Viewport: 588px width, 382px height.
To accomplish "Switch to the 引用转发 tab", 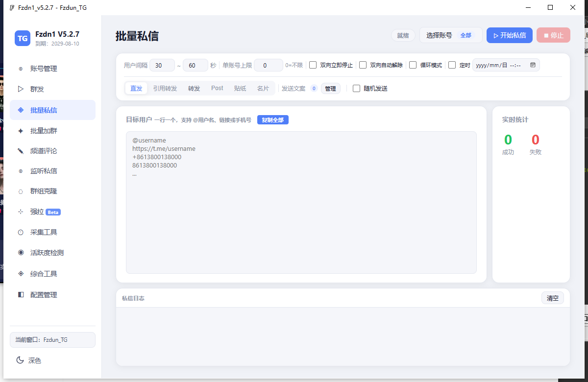I will (165, 88).
